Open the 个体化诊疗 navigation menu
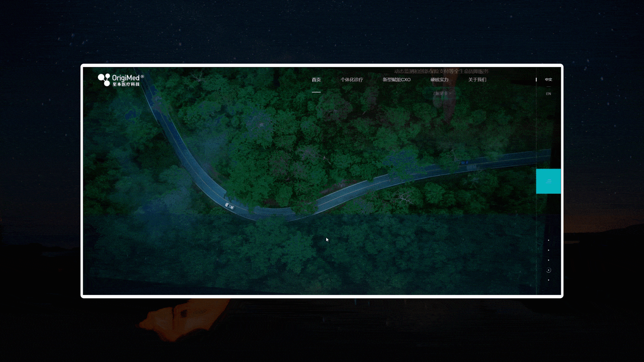 [352, 80]
